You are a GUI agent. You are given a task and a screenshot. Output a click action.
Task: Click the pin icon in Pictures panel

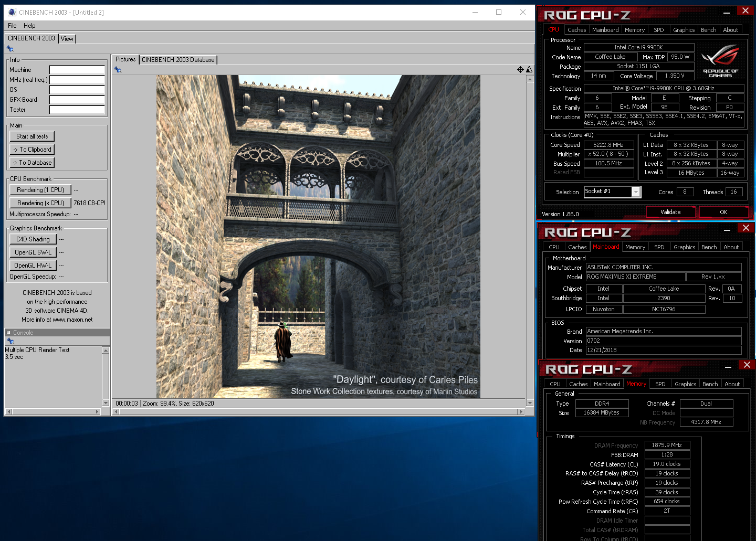pos(118,70)
